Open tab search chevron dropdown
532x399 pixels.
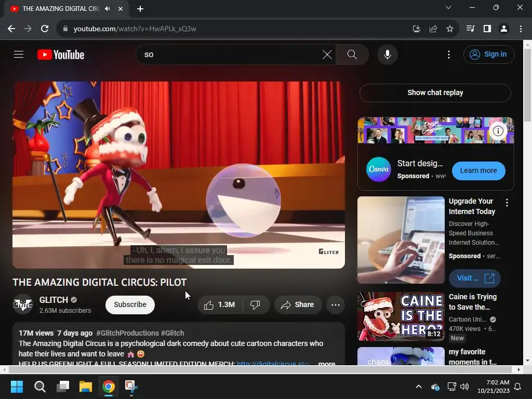(x=448, y=7)
